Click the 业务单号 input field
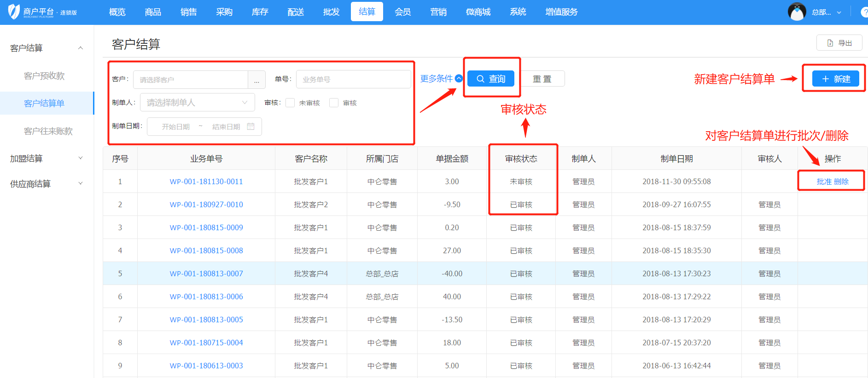 tap(353, 79)
